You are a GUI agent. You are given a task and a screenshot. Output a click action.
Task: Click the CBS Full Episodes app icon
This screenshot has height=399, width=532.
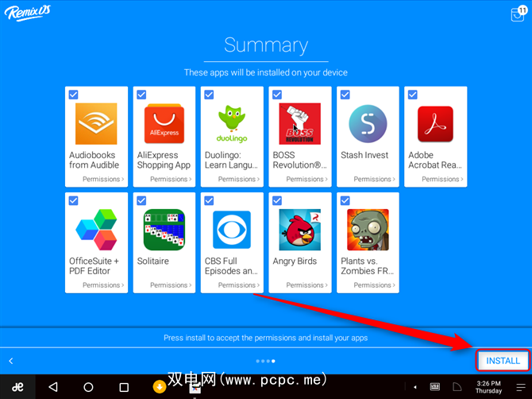[x=232, y=230]
